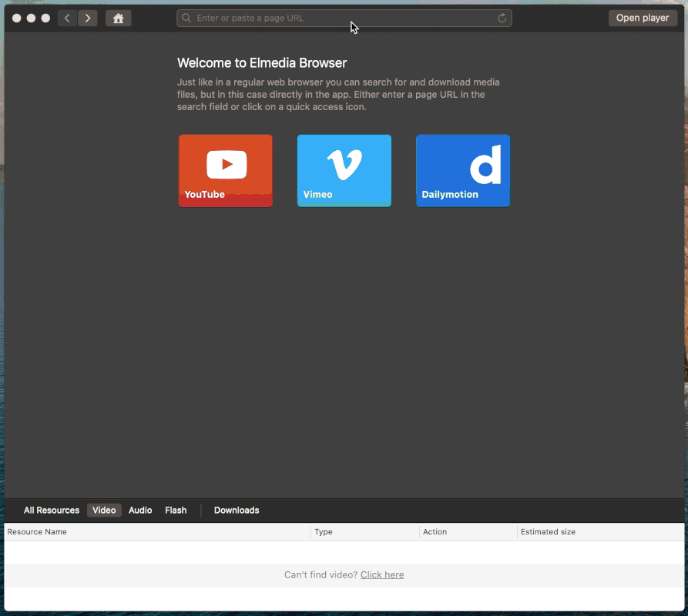Close the Elmedia Browser window
Screen dimensions: 688x616
pos(17,18)
